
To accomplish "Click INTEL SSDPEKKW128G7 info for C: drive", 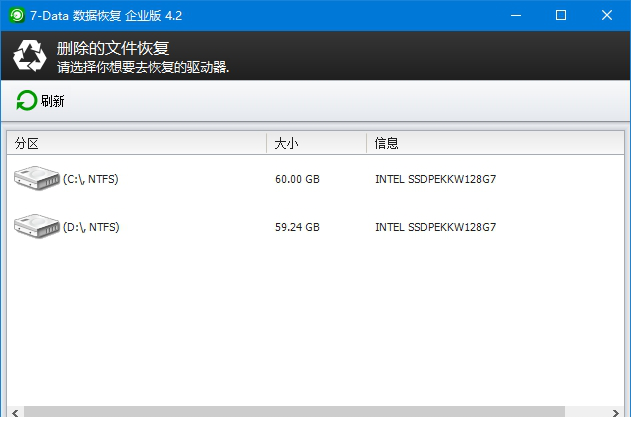I will click(435, 179).
